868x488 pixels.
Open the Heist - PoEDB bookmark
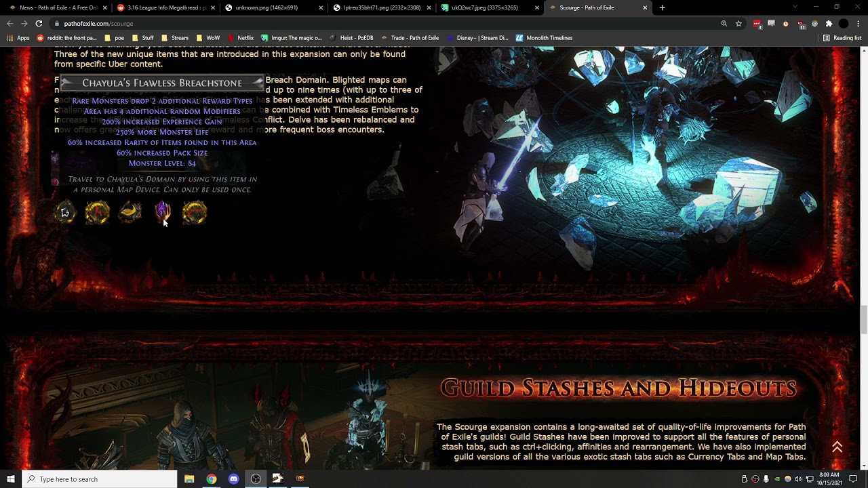(352, 38)
